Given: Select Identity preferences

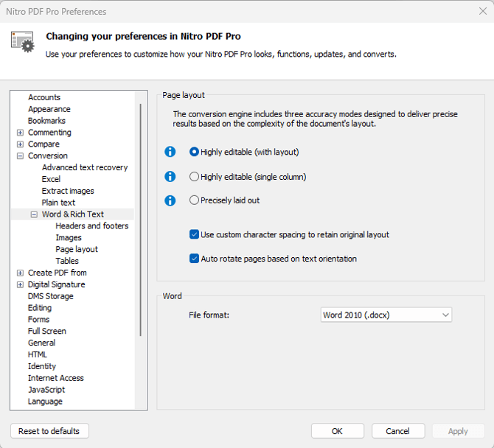Looking at the screenshot, I should pyautogui.click(x=41, y=366).
